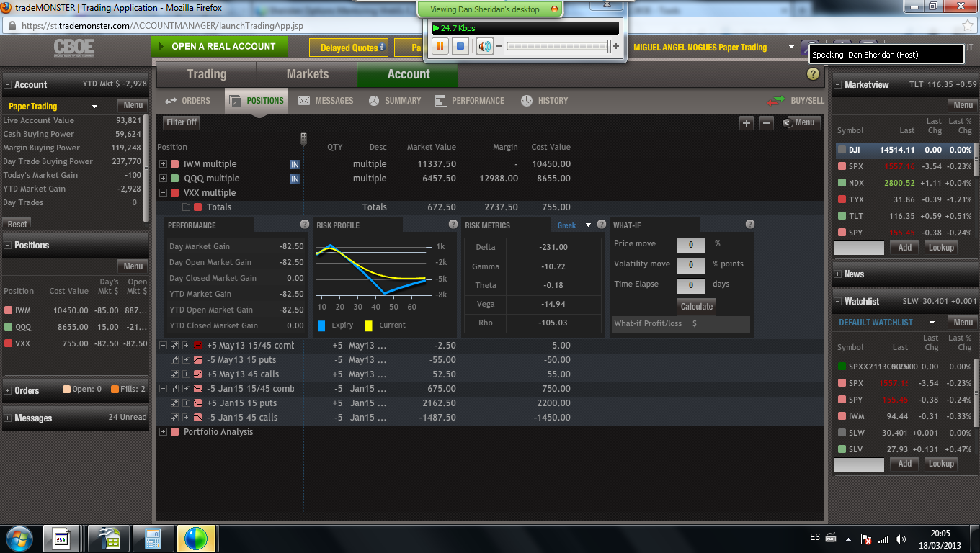Open the Summary pie chart icon
Viewport: 980px width, 553px height.
click(374, 101)
